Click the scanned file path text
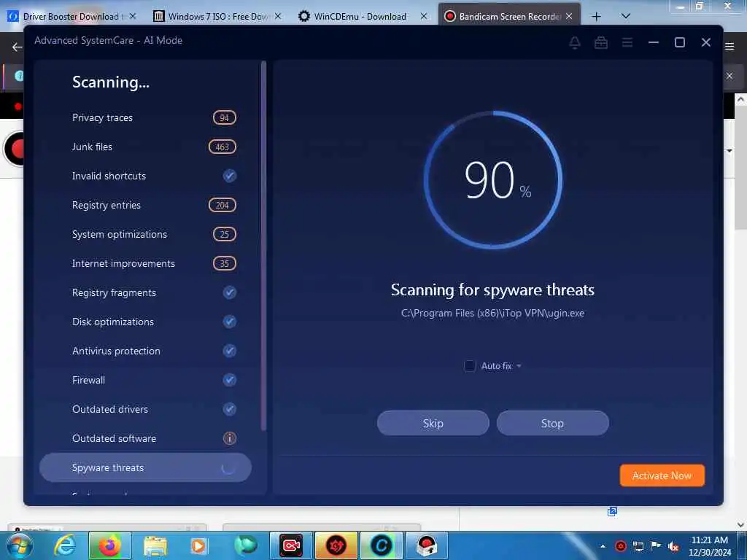747x560 pixels. coord(492,314)
